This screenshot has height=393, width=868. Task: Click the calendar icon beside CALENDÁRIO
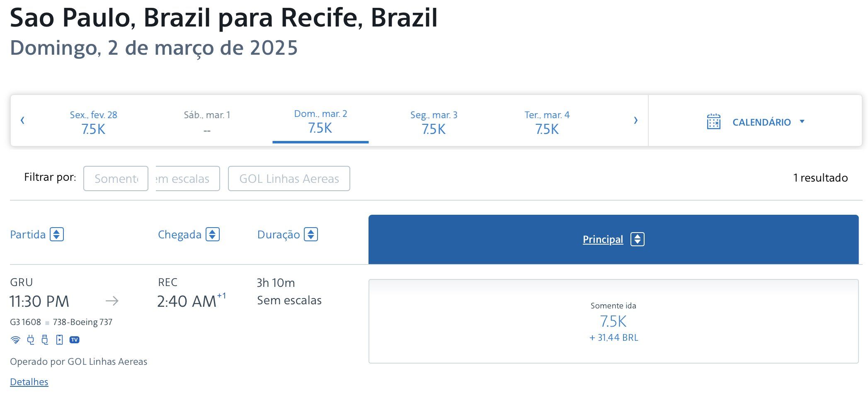[x=713, y=122]
